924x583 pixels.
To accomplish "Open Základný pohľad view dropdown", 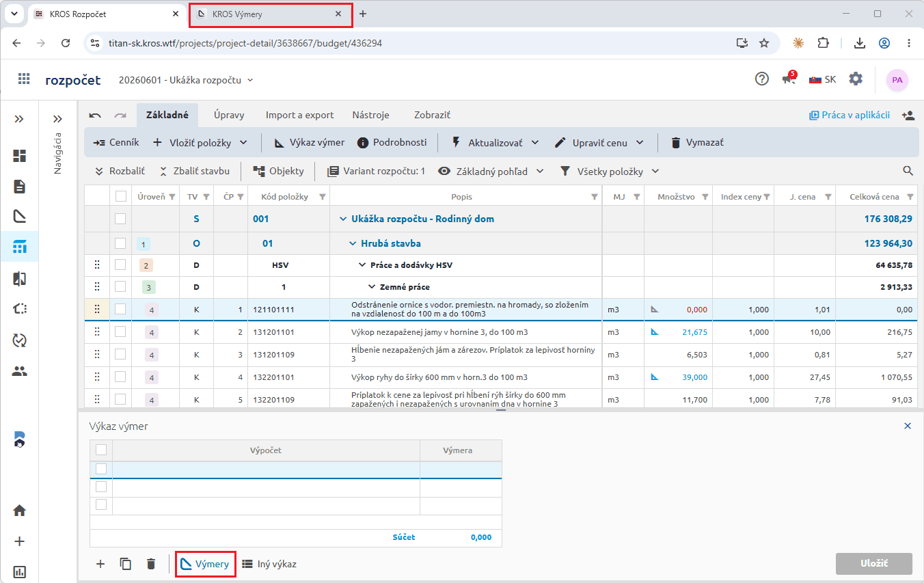I will (x=491, y=171).
